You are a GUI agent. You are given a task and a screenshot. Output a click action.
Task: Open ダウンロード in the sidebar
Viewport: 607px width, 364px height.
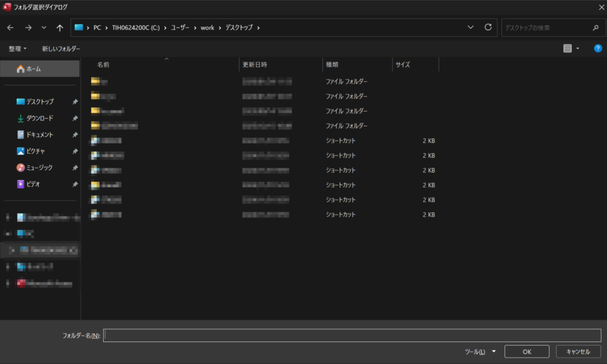click(x=39, y=118)
